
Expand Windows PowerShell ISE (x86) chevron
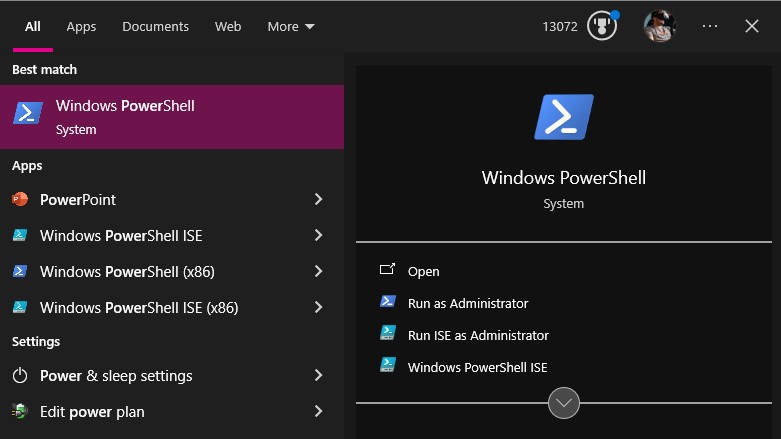(x=318, y=308)
